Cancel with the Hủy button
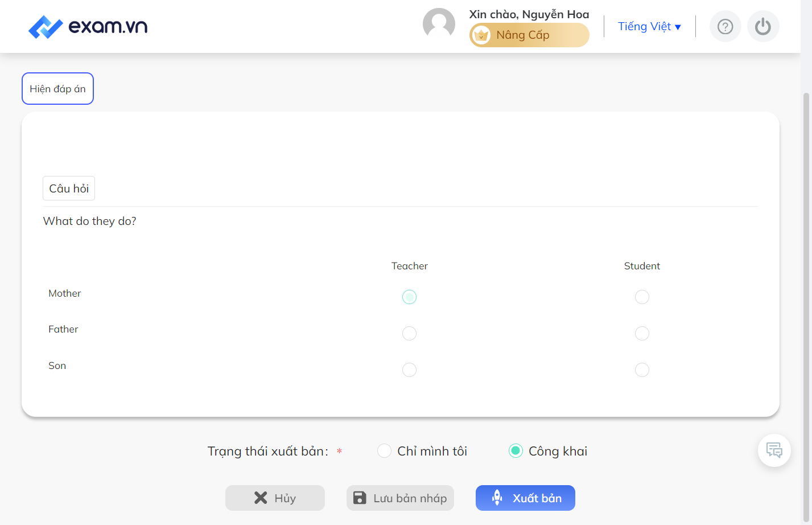 tap(275, 498)
